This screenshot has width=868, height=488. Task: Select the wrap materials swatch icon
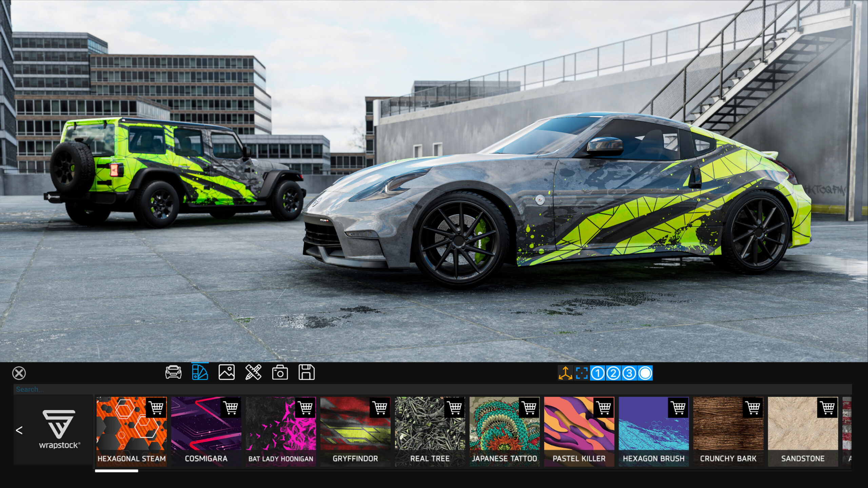click(200, 372)
